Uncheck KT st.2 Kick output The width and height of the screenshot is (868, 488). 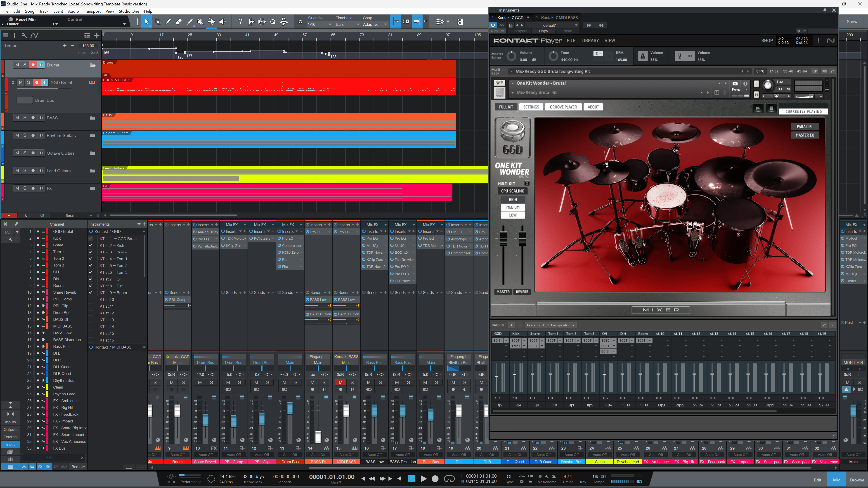(x=91, y=245)
